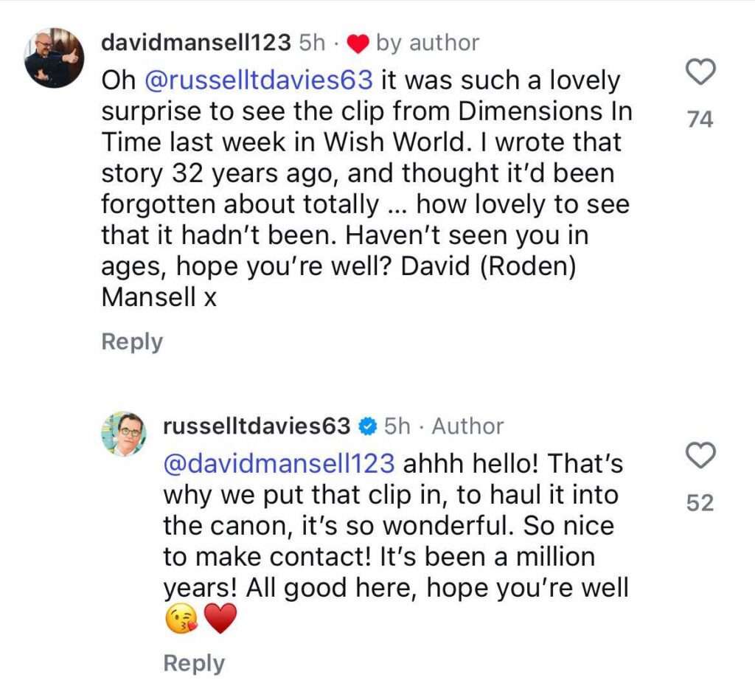Open davidmansell123's profile picture
This screenshot has height=700, width=755.
pyautogui.click(x=55, y=58)
